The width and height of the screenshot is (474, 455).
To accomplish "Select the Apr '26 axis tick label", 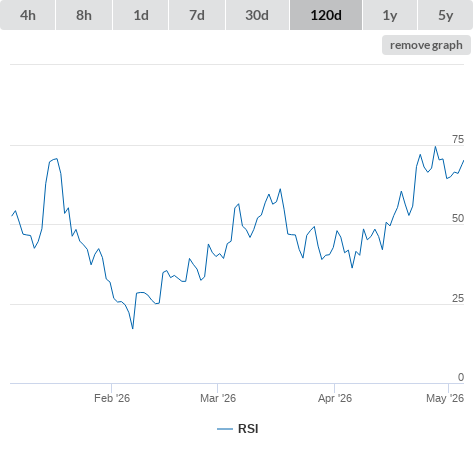I will click(335, 398).
